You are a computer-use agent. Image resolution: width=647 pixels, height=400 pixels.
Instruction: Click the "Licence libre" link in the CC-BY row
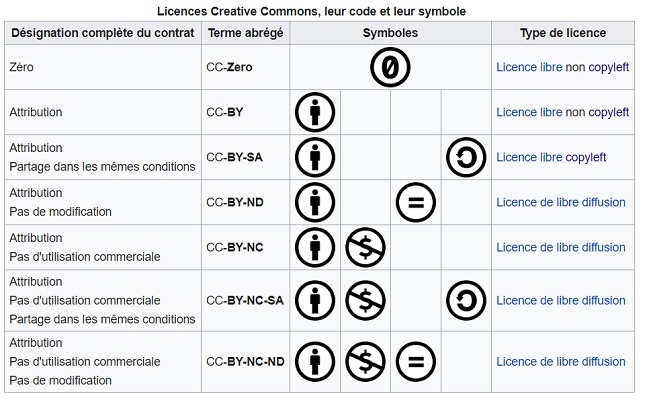point(529,112)
